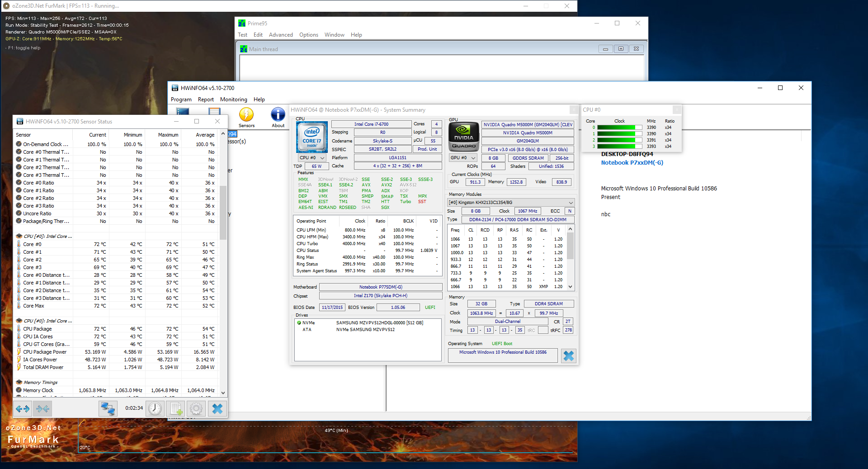Click Sensor Status scroll down arrow
The width and height of the screenshot is (868, 469).
click(223, 393)
